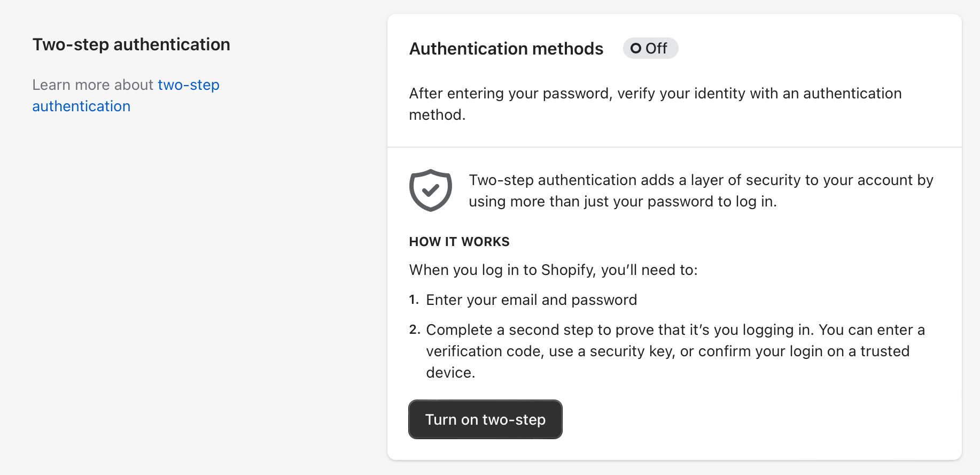Click step 2 describing the verification code

(675, 351)
